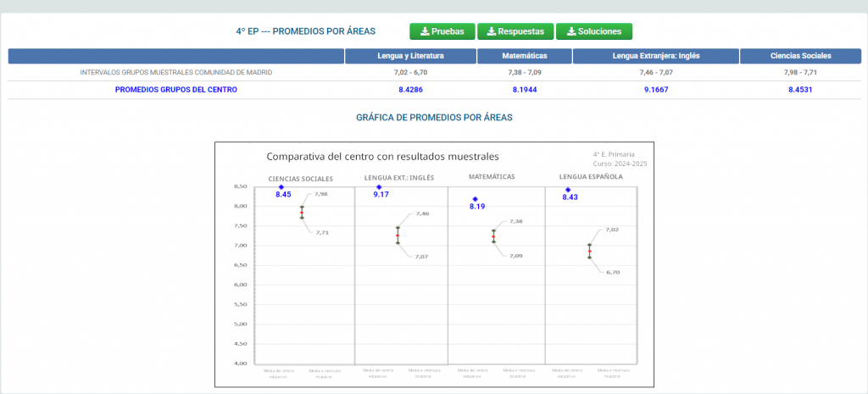The height and width of the screenshot is (394, 868).
Task: Select the Lengua Extranjera: Inglés column header
Action: (656, 56)
